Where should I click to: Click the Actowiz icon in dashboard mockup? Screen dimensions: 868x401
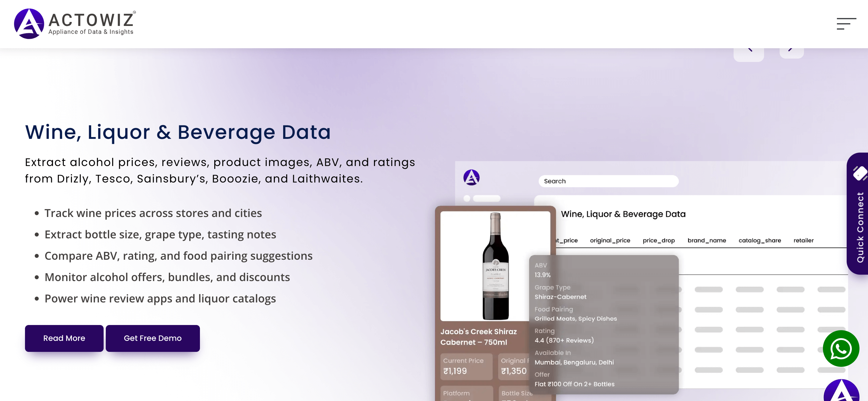coord(471,177)
